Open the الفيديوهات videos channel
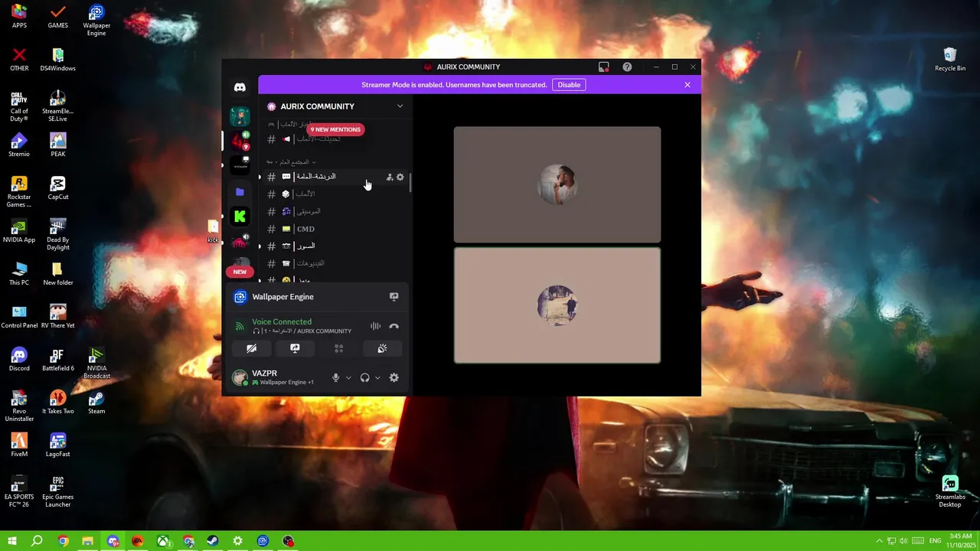 pos(335,263)
